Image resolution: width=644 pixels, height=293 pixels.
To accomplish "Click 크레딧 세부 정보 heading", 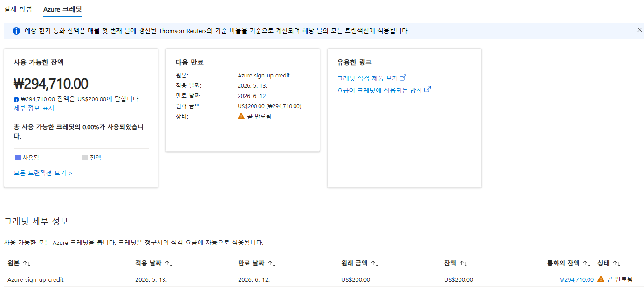I will (x=36, y=221).
